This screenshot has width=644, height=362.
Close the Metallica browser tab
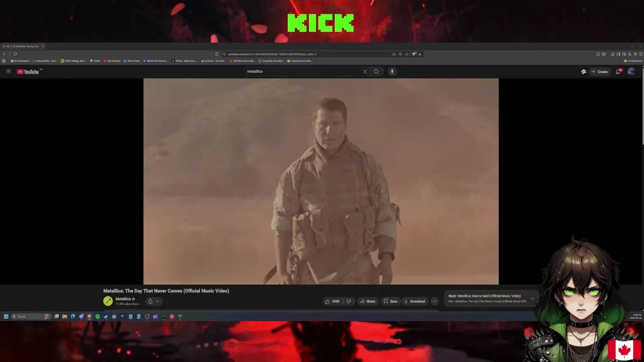coord(43,46)
